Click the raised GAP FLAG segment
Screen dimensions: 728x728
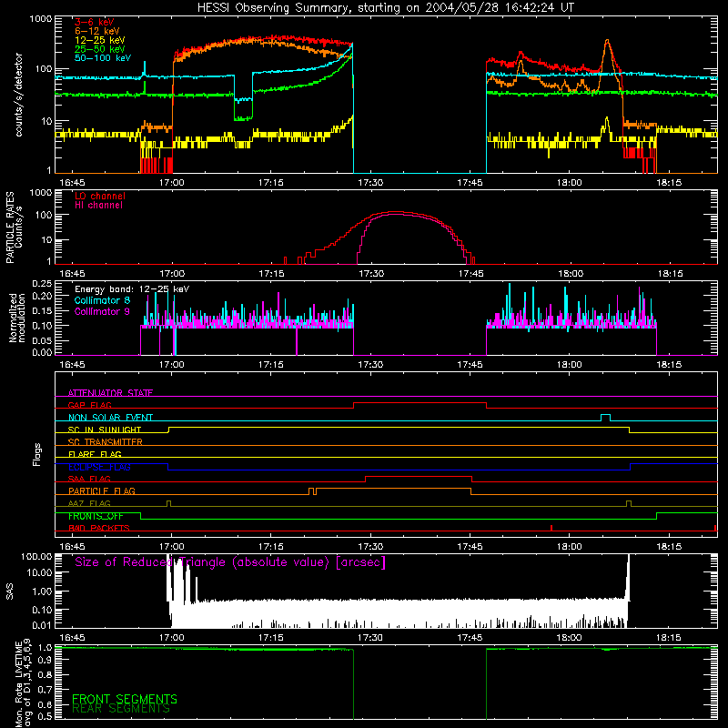point(420,403)
